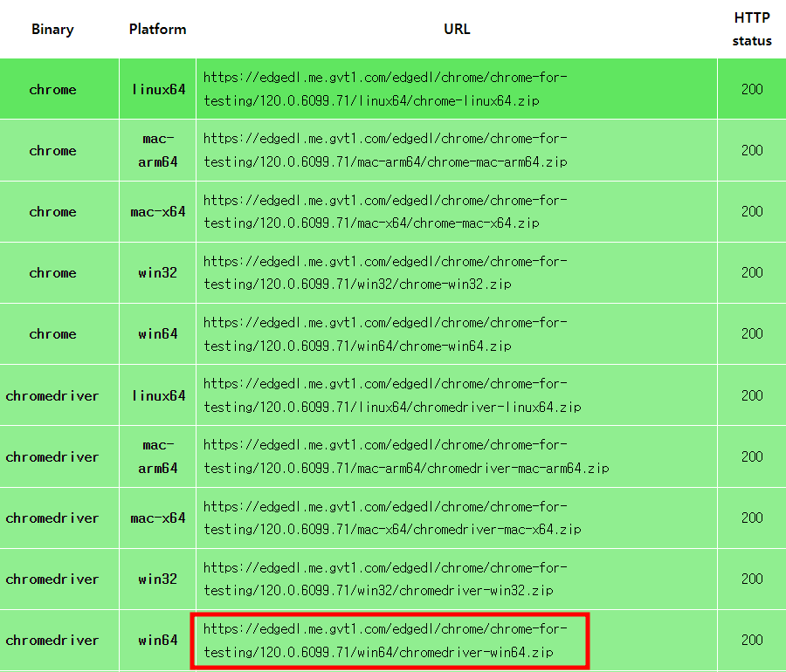
Task: Click 200 status in chrome win32 row
Action: (x=752, y=272)
